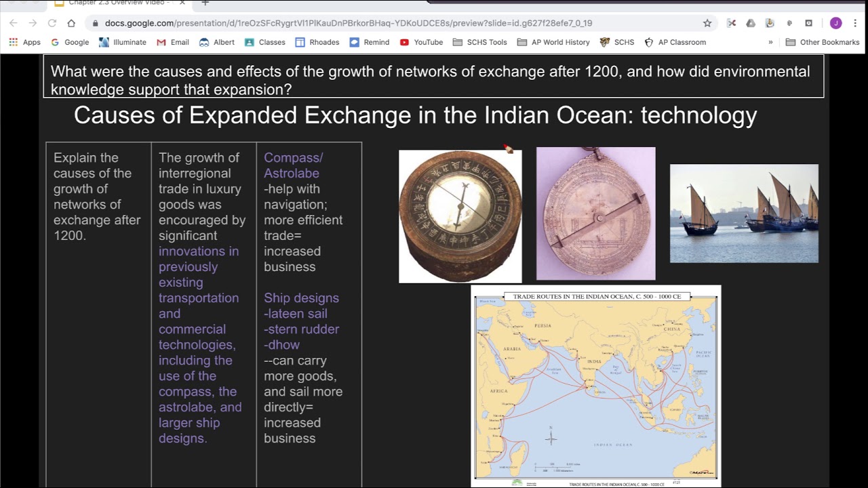Screen dimensions: 868x488
Task: Click the 'Ship designs' heading text
Action: (301, 298)
